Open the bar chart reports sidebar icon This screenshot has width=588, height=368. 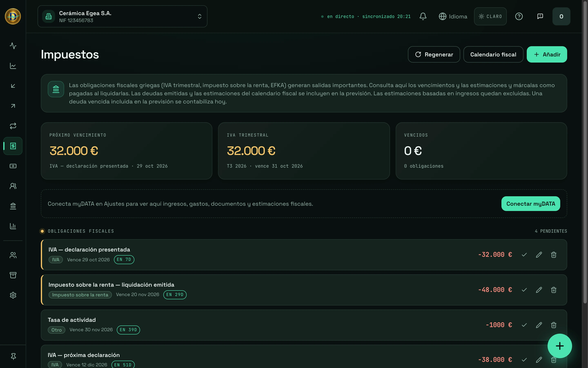pos(13,226)
